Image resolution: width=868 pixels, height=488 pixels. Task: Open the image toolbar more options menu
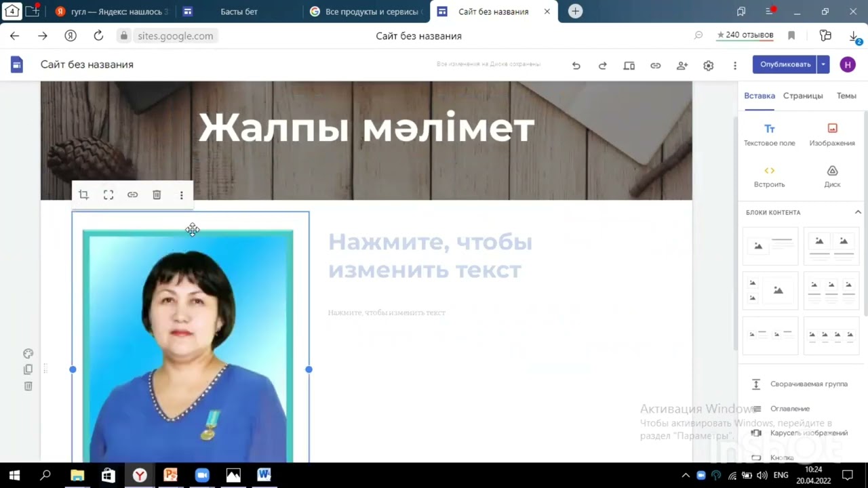tap(181, 195)
